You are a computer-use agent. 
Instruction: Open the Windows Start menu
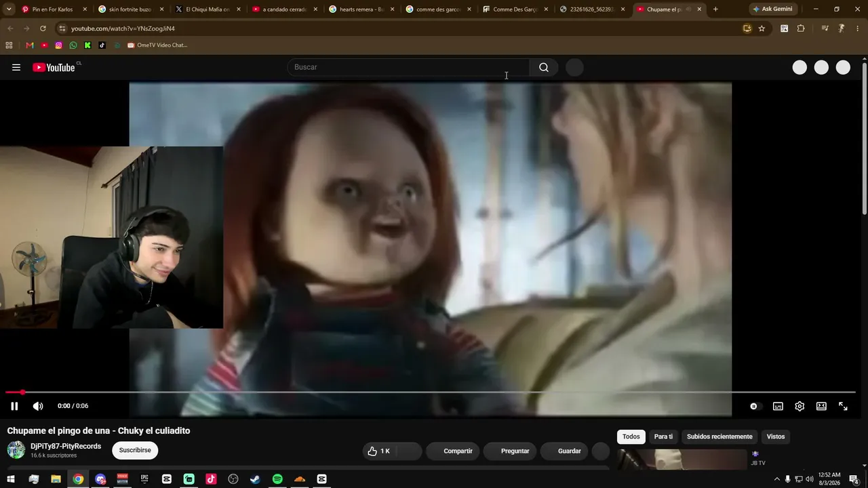tap(11, 479)
